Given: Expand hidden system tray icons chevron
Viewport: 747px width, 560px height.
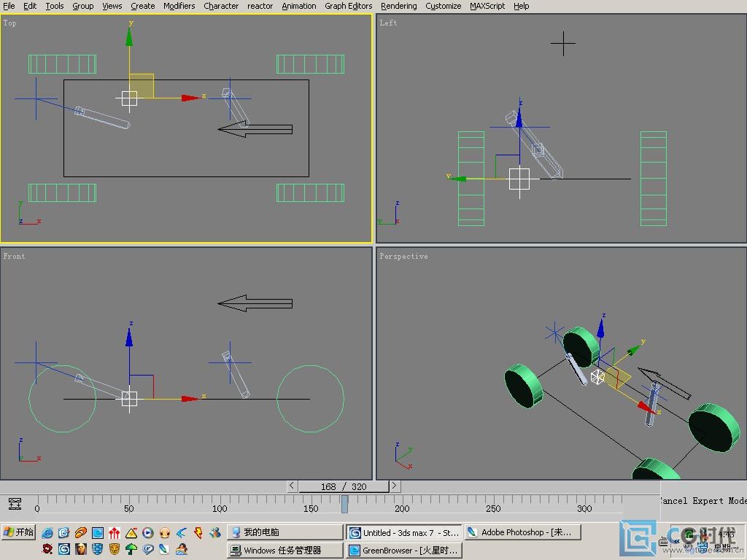Looking at the screenshot, I should (x=676, y=541).
